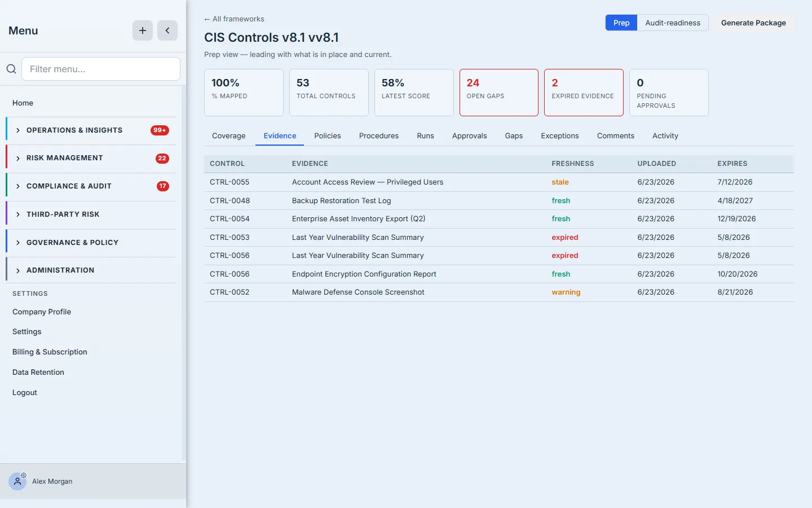812x508 pixels.
Task: Click Malware Defense Console Screenshot
Action: pyautogui.click(x=358, y=292)
